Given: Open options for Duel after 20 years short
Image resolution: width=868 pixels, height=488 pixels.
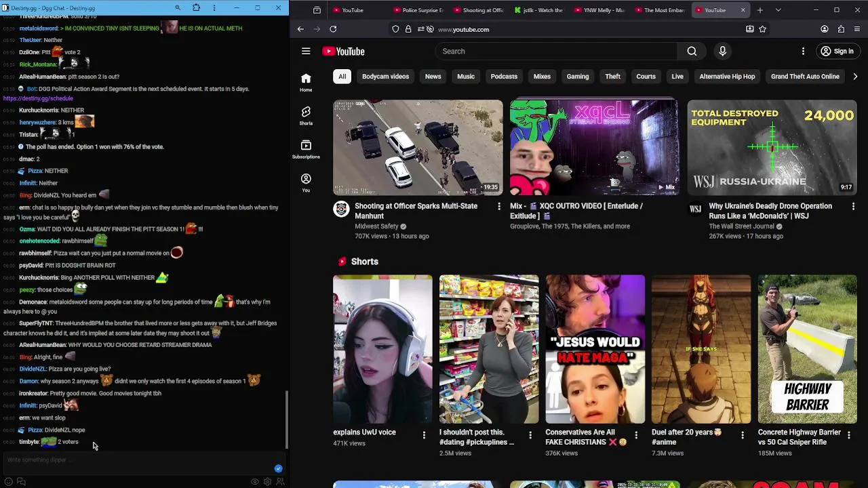Looking at the screenshot, I should (743, 434).
